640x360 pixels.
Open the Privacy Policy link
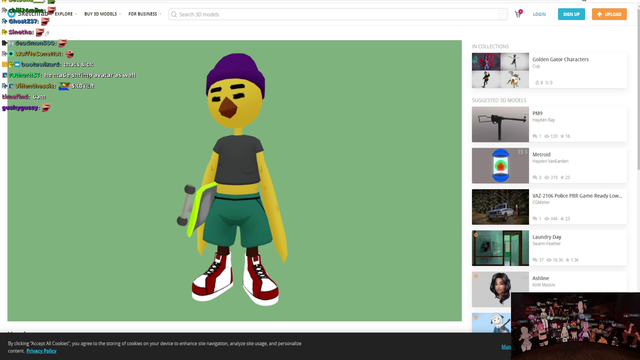tap(41, 351)
